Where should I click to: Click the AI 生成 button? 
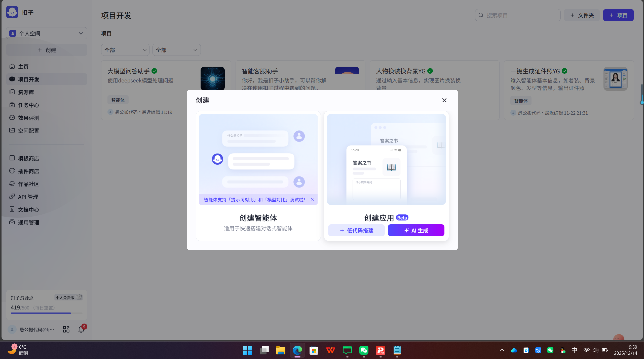pos(416,230)
